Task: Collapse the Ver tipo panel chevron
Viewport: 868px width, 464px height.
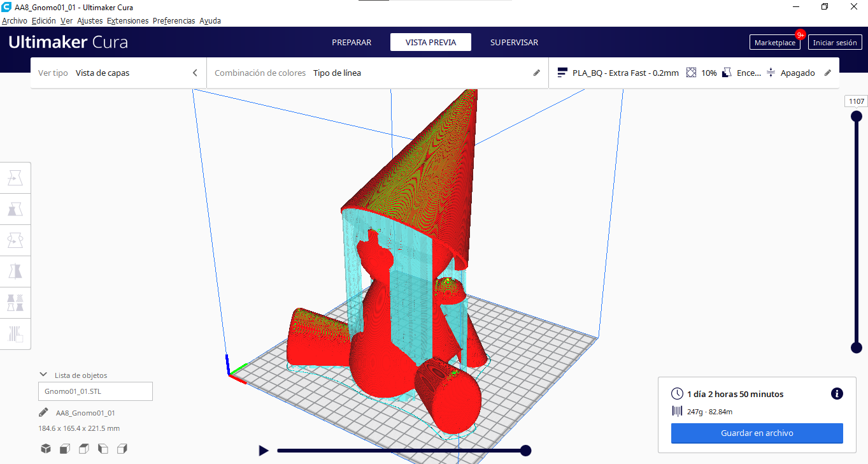Action: [195, 73]
